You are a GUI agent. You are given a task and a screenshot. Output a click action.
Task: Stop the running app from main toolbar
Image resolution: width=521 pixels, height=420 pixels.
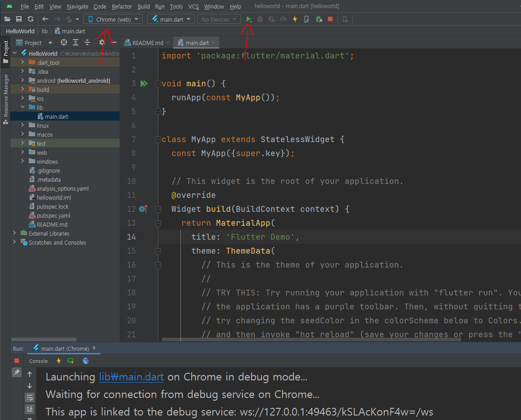[x=330, y=19]
